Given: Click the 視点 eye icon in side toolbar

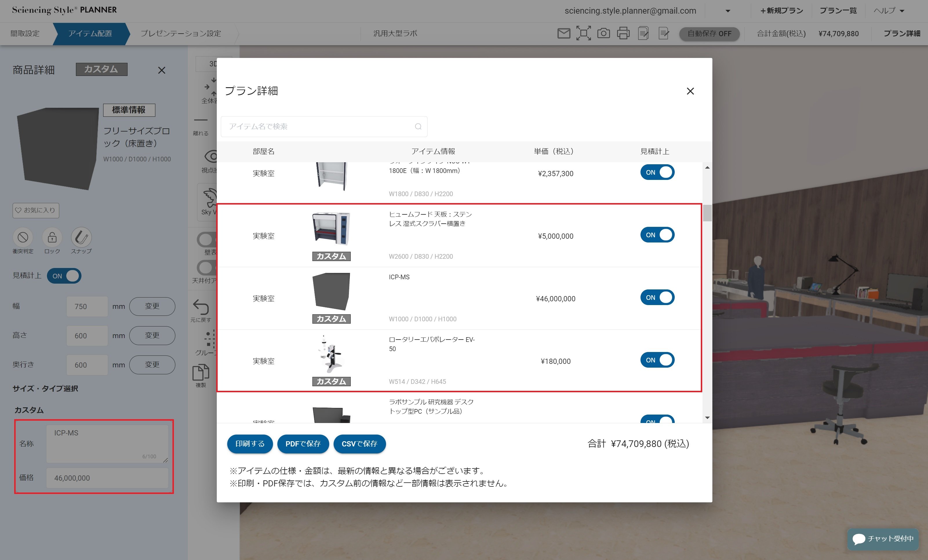Looking at the screenshot, I should coord(211,156).
